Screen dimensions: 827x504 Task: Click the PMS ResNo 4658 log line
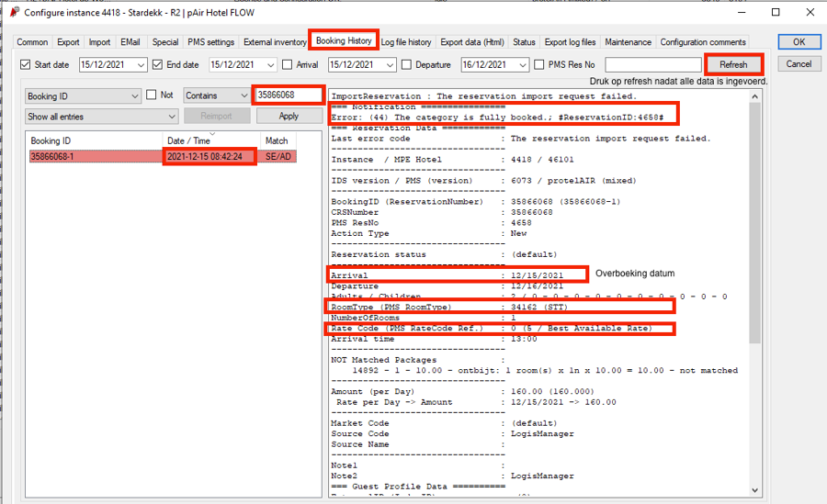point(432,223)
